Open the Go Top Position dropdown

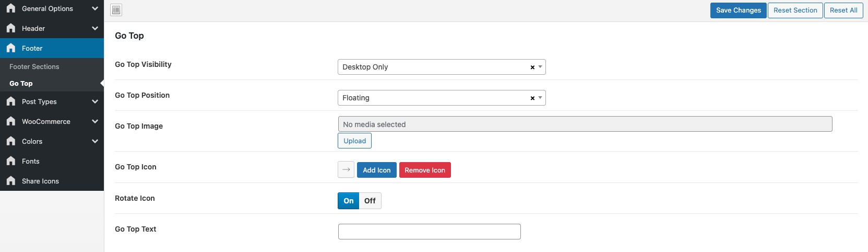pyautogui.click(x=433, y=98)
